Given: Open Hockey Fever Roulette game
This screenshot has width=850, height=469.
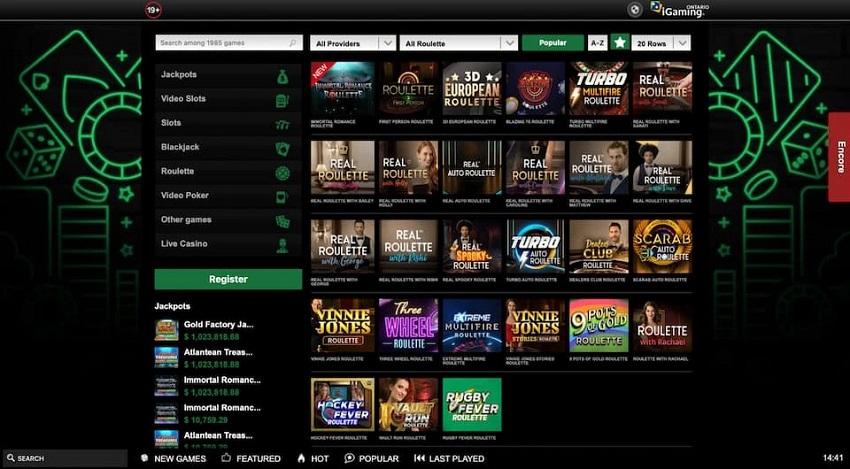Looking at the screenshot, I should (343, 404).
